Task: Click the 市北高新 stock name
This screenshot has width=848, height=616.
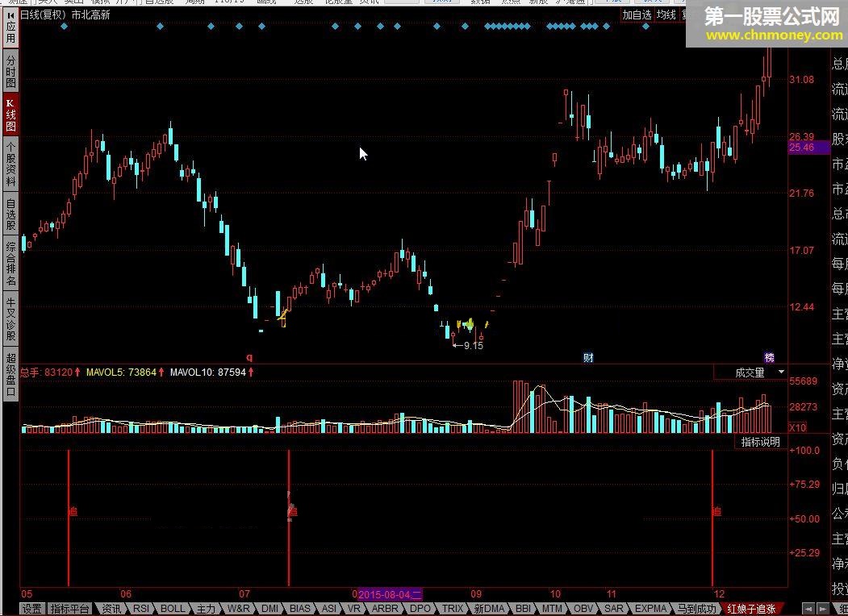Action: point(91,15)
